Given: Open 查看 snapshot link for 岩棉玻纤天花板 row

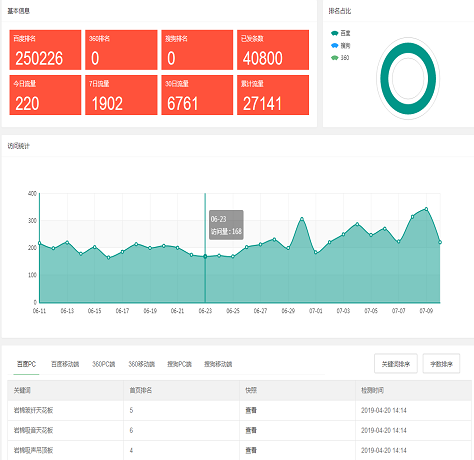Looking at the screenshot, I should (251, 410).
